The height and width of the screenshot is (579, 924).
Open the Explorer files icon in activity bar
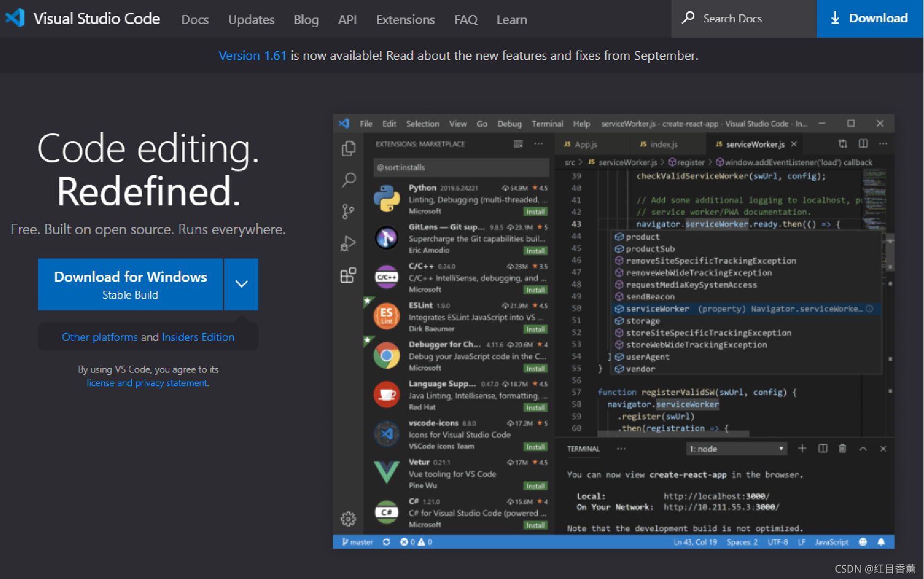(x=348, y=148)
